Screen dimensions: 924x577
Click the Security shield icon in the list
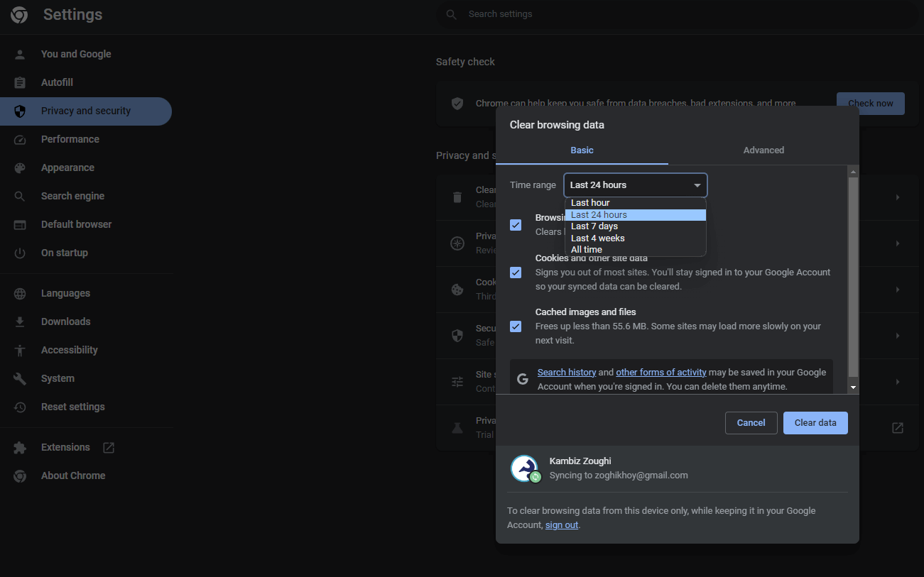[458, 336]
